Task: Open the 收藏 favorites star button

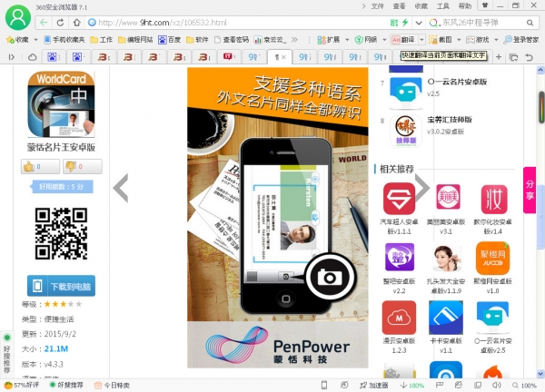Action: [18, 40]
